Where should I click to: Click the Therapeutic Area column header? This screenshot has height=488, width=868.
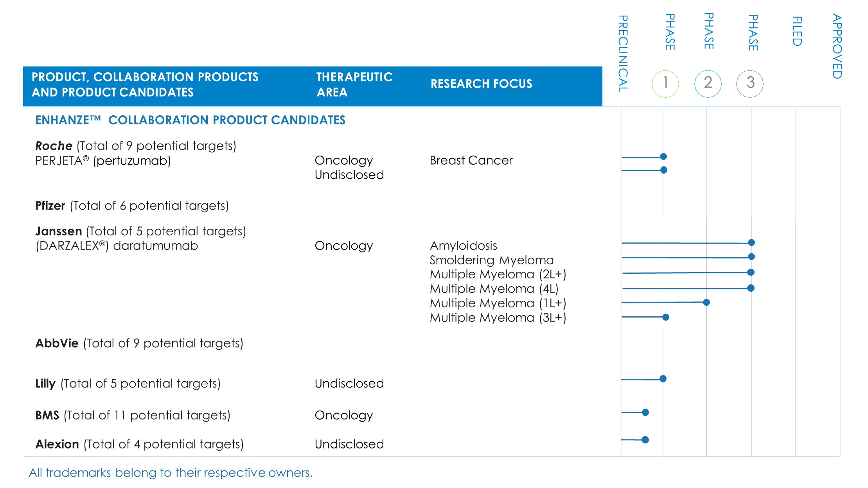pos(354,84)
